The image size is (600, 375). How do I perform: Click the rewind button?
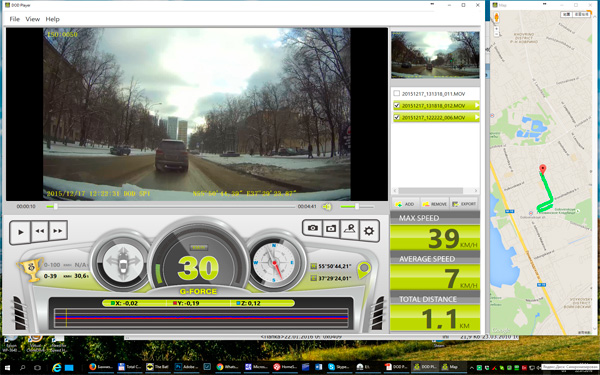click(x=40, y=231)
